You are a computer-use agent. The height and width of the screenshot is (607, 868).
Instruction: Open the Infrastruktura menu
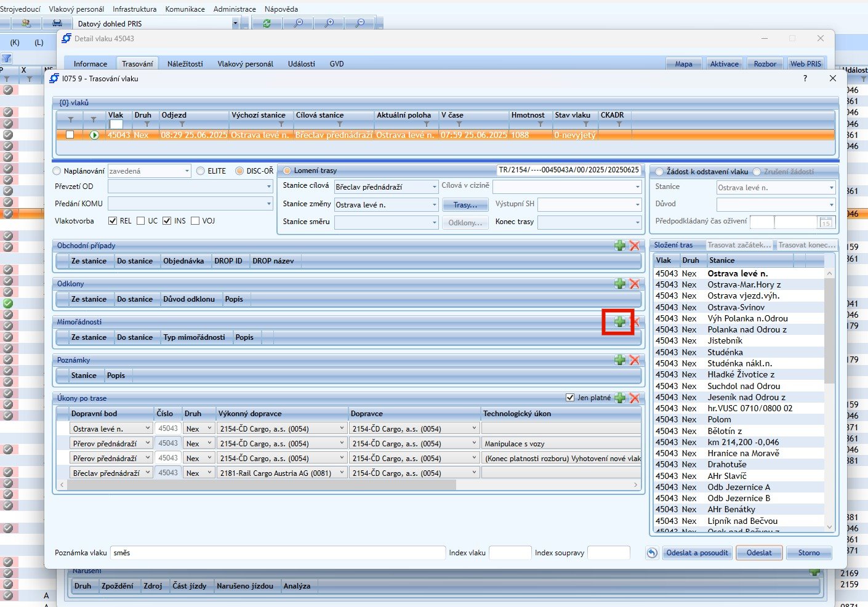[134, 9]
